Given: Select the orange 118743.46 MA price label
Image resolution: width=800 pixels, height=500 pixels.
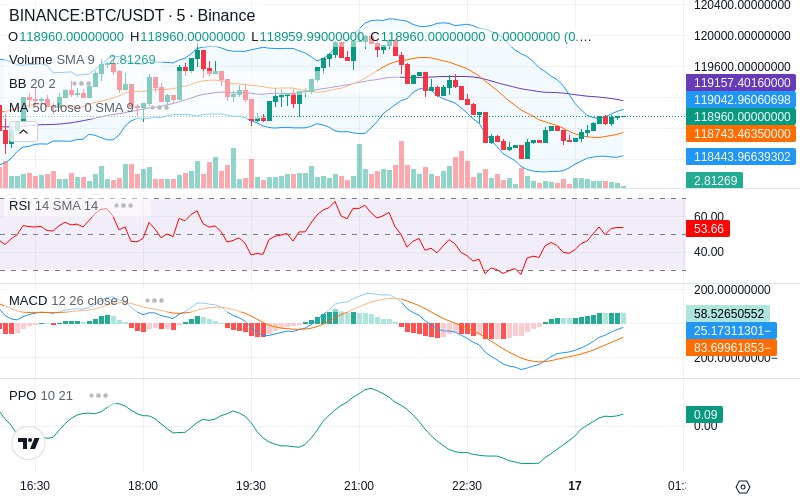Looking at the screenshot, I should [741, 134].
